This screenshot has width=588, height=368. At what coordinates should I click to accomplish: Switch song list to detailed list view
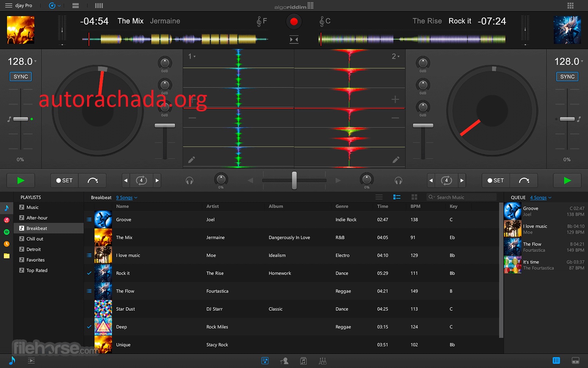(x=397, y=197)
